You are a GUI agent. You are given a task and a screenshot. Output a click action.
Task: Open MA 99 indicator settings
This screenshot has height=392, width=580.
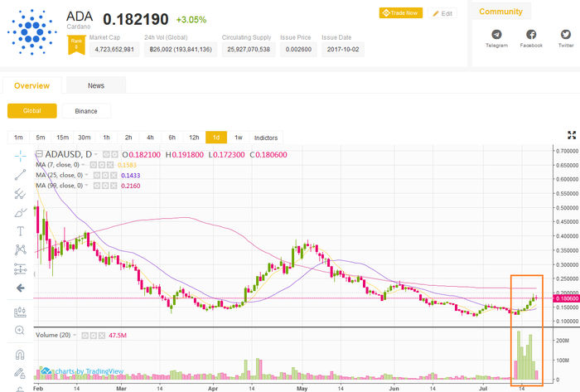pyautogui.click(x=105, y=186)
